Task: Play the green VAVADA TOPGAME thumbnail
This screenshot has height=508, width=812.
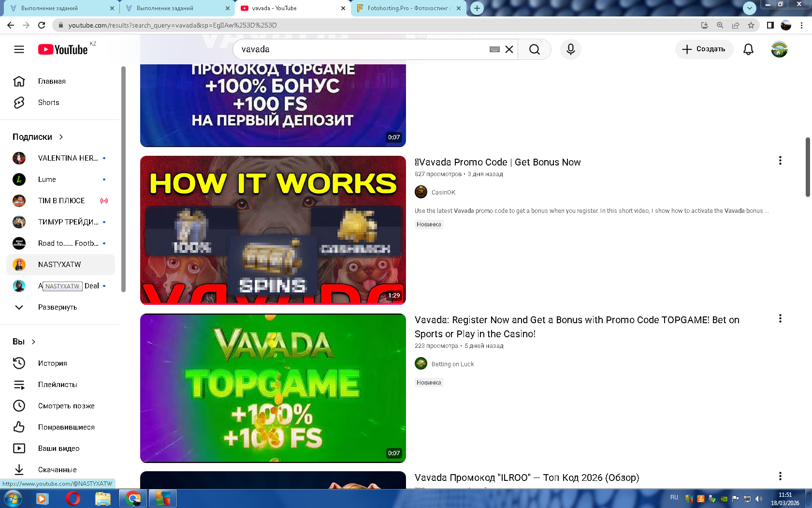Action: 273,388
